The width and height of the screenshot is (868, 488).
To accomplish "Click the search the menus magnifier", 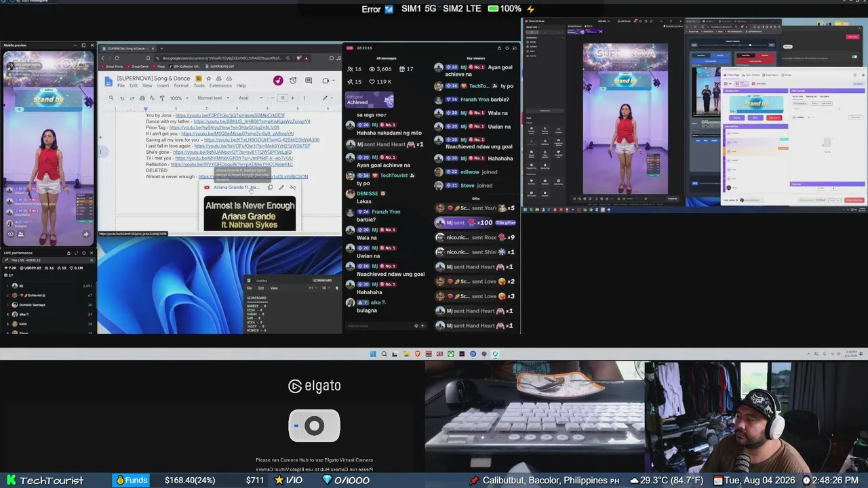I will (x=111, y=98).
